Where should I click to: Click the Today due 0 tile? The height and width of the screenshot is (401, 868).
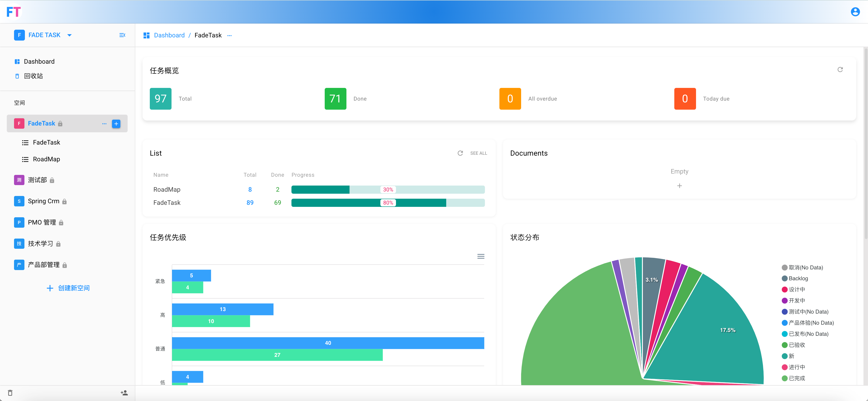685,99
